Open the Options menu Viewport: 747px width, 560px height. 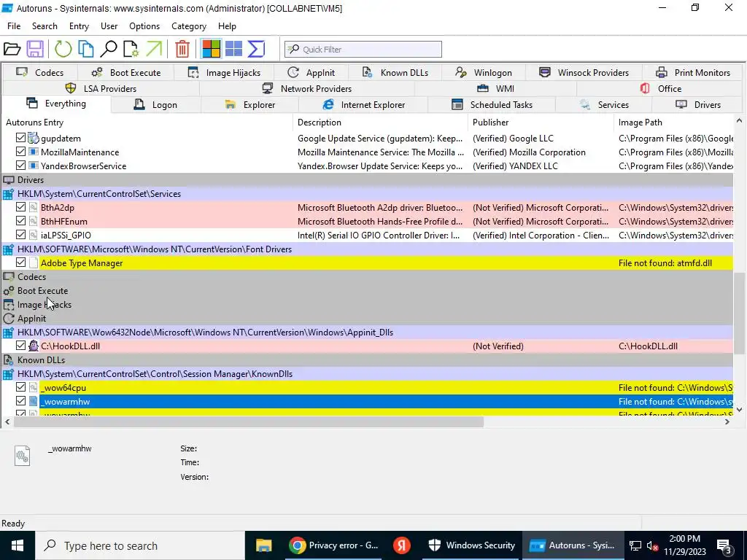[144, 26]
